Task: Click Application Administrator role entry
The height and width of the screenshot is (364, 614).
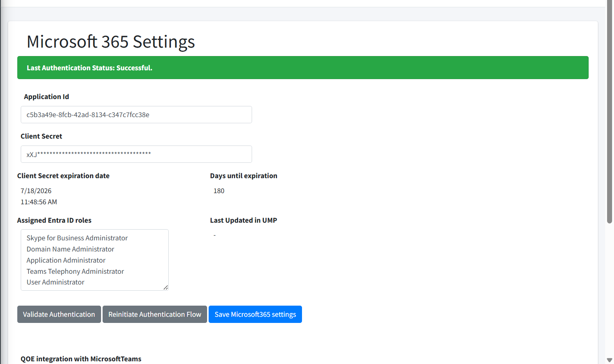Action: click(66, 260)
